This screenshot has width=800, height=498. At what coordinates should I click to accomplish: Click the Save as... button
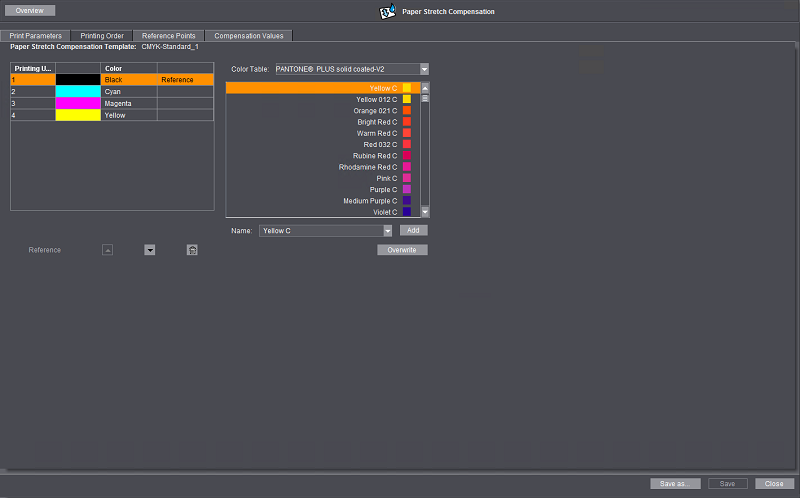[675, 484]
